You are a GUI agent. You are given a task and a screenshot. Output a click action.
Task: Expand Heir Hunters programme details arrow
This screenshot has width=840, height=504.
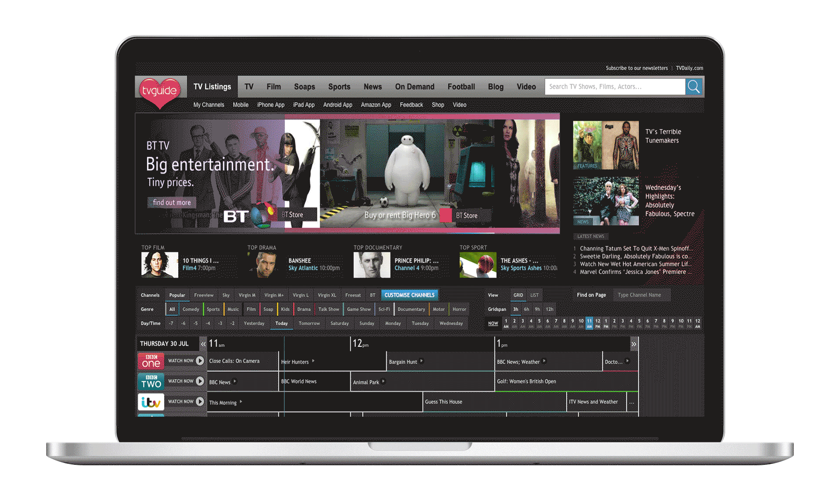(313, 361)
